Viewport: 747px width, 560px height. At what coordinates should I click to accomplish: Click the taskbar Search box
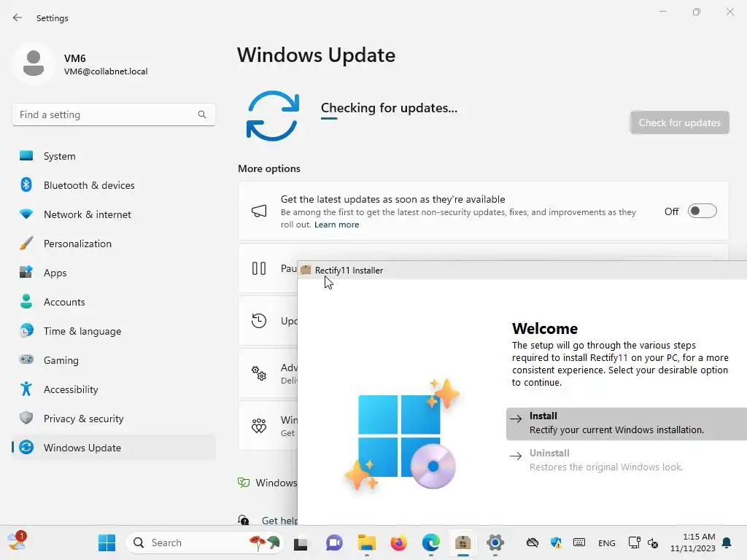pos(205,542)
